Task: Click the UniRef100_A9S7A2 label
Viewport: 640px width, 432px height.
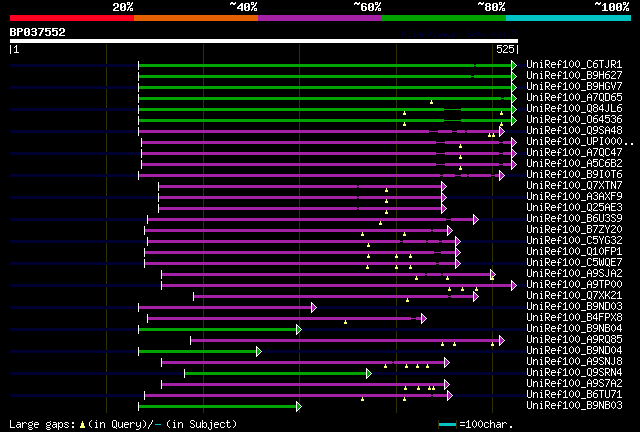Action: (574, 384)
